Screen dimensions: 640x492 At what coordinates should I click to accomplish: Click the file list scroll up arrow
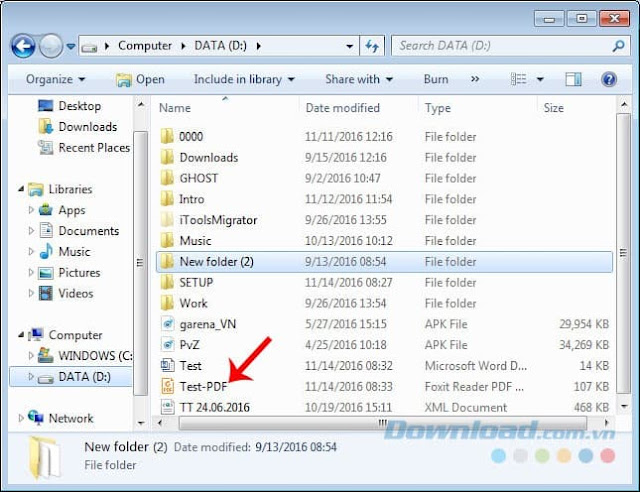pos(624,105)
